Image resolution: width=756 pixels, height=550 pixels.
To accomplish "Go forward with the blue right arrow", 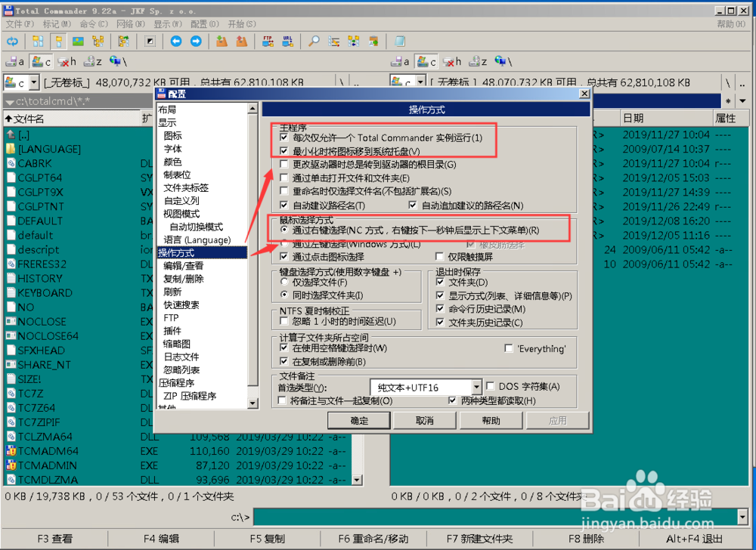I will 196,42.
